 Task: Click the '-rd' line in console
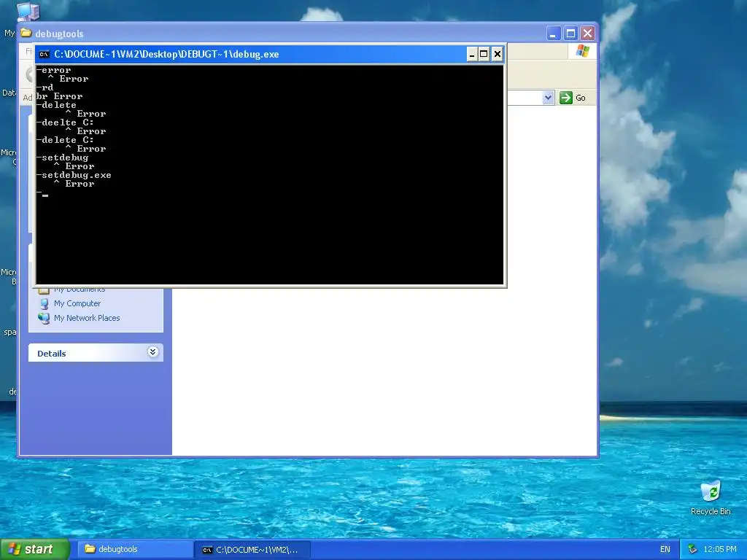pos(44,87)
